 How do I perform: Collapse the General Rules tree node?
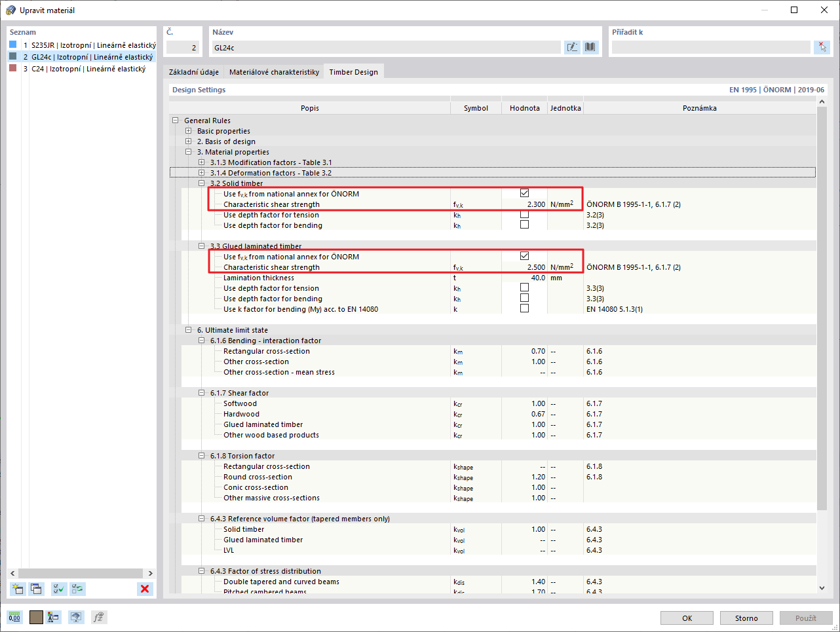pos(176,120)
